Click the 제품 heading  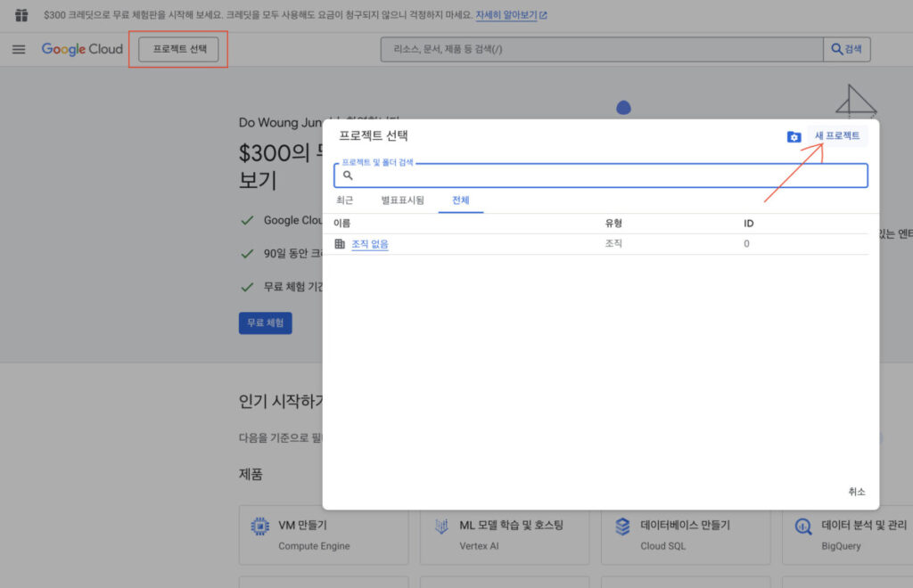pyautogui.click(x=251, y=474)
